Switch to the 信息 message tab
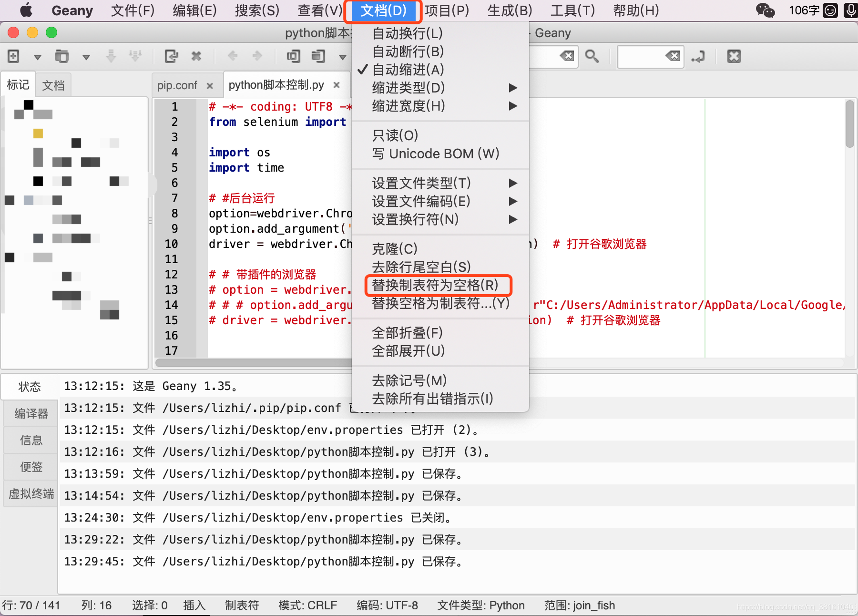This screenshot has height=616, width=858. (31, 440)
